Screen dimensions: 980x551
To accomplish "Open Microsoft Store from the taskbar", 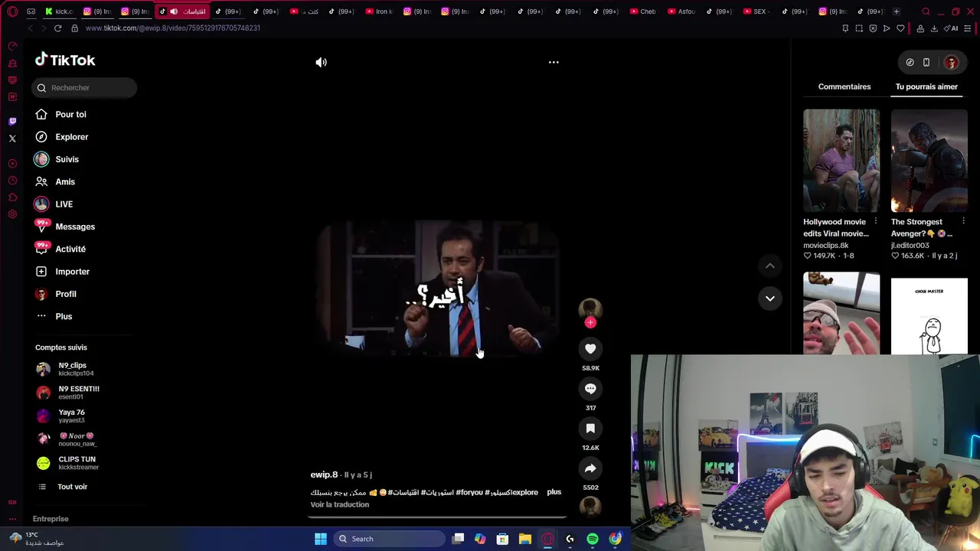I will (502, 539).
